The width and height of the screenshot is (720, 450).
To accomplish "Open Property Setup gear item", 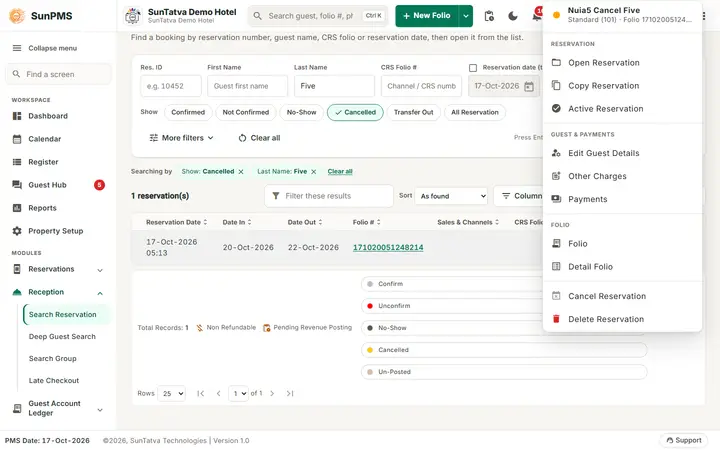I will (58, 231).
